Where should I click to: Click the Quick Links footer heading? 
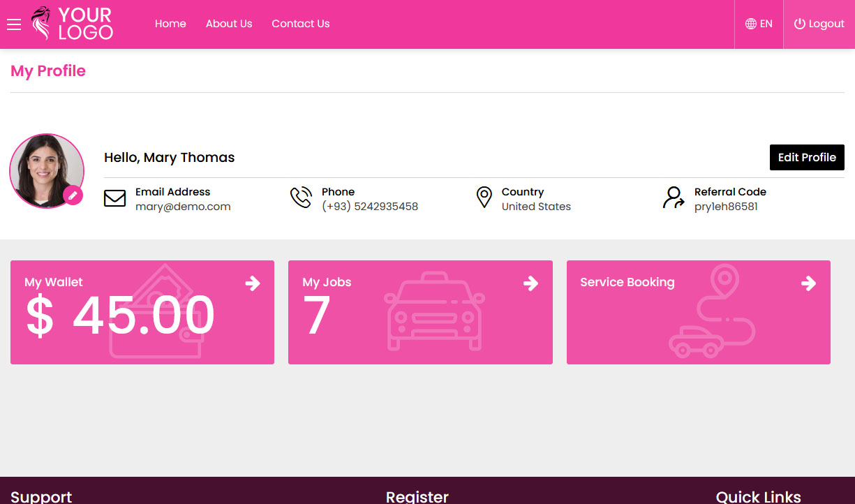click(x=759, y=496)
